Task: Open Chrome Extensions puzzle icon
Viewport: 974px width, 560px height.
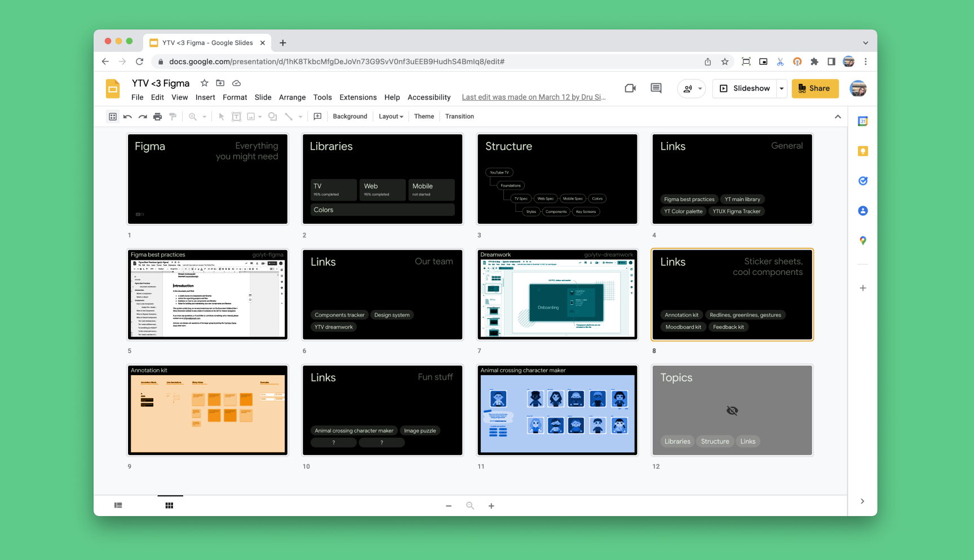Action: click(x=814, y=62)
